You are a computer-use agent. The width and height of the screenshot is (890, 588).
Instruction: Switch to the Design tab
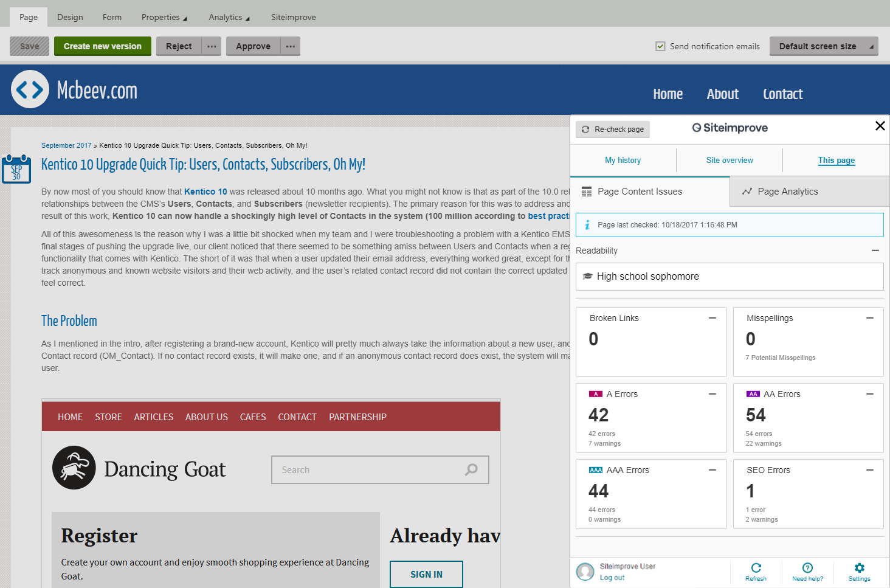click(70, 17)
